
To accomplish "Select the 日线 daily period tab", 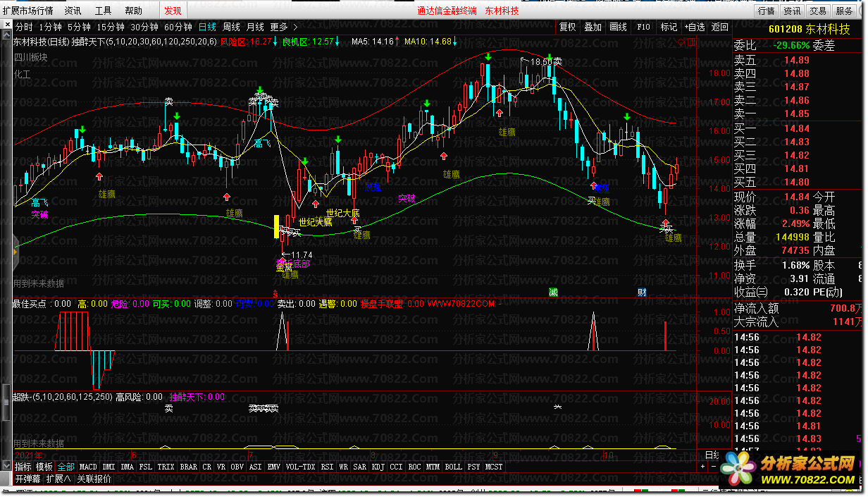I will [x=207, y=27].
